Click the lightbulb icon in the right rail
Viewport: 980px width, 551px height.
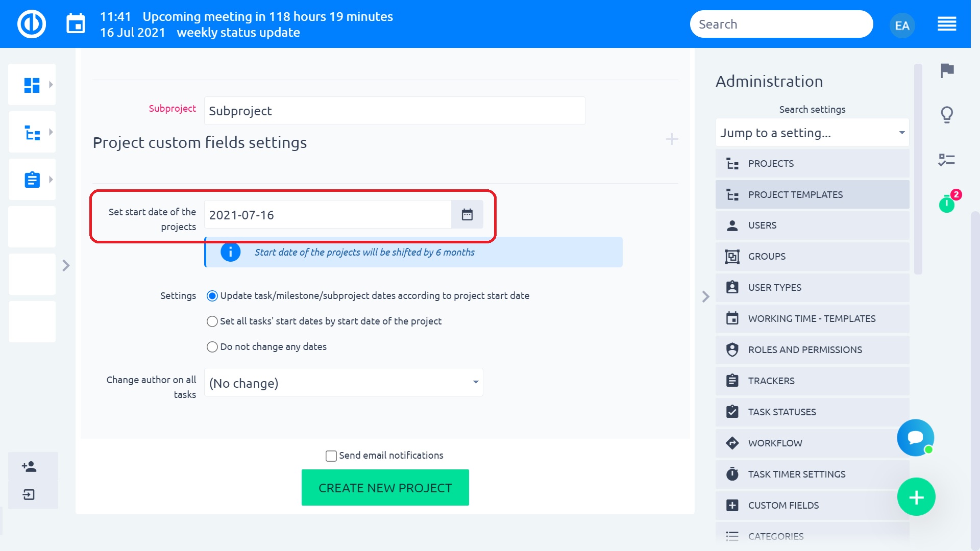[947, 115]
